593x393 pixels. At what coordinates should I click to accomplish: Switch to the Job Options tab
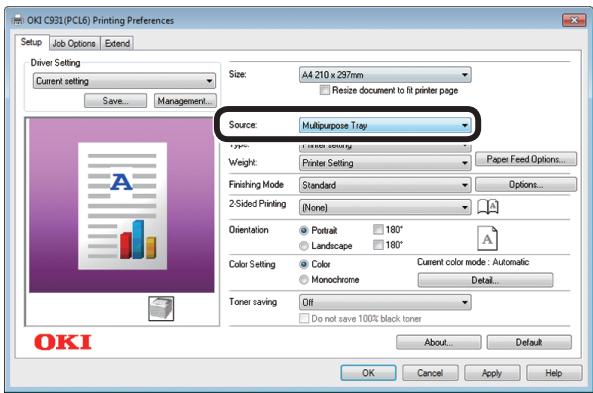pos(74,43)
